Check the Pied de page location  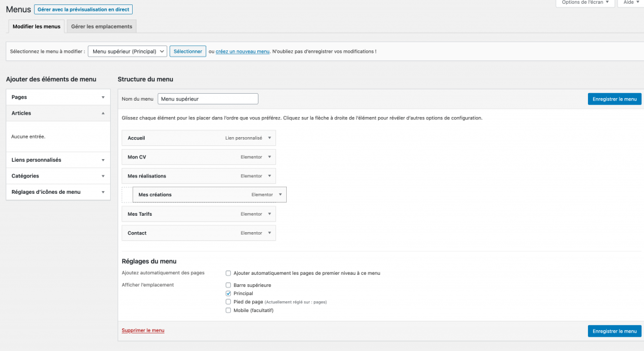click(x=228, y=302)
